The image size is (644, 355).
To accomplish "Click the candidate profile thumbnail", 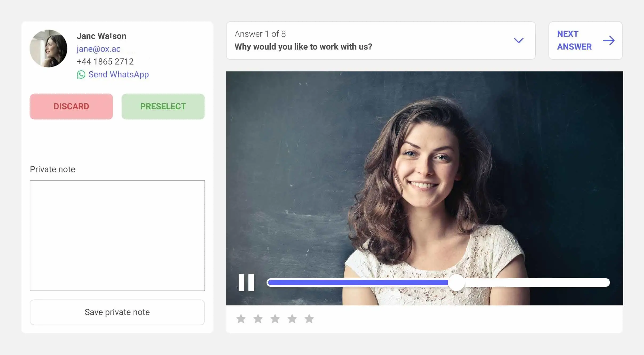I will click(49, 48).
